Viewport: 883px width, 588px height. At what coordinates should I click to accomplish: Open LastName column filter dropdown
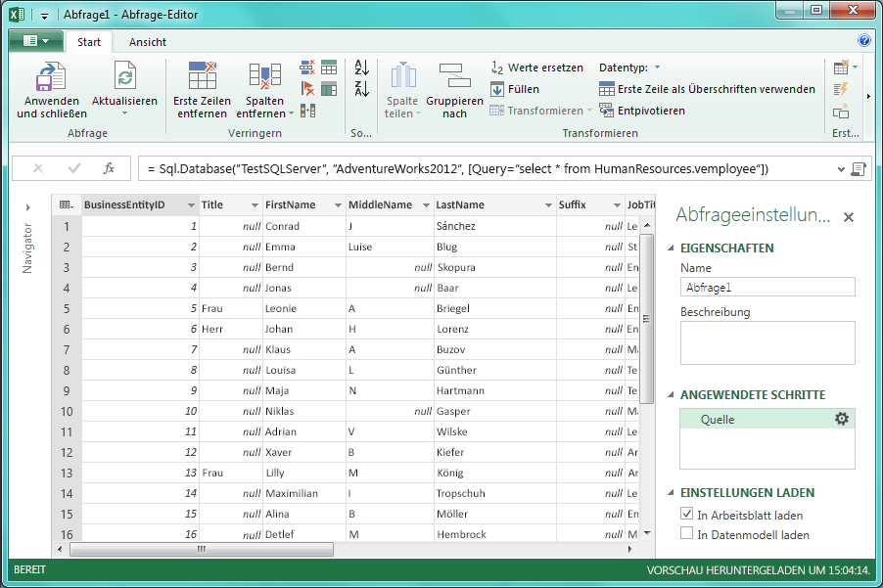tap(548, 205)
